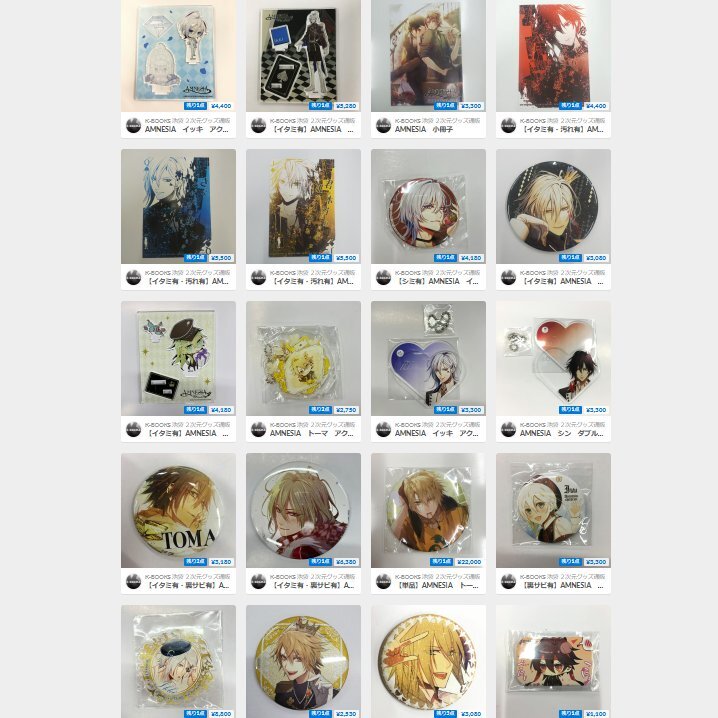718x718 pixels.
Task: Open 【単品】AMNESIA listing title
Action: [436, 585]
